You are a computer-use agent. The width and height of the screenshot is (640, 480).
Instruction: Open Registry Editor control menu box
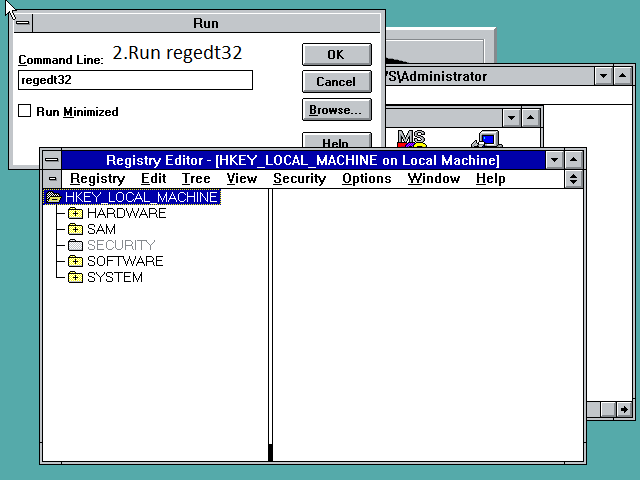[52, 160]
